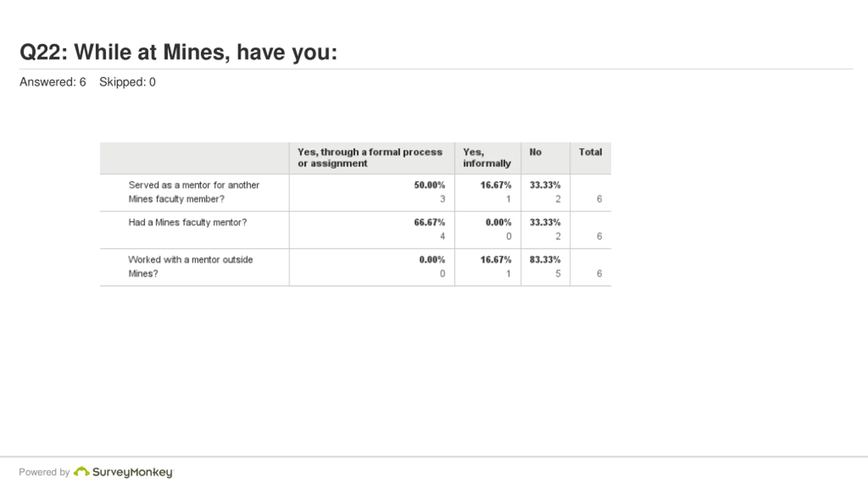Click the 'Powered by' footer text
The width and height of the screenshot is (868, 488).
click(44, 472)
